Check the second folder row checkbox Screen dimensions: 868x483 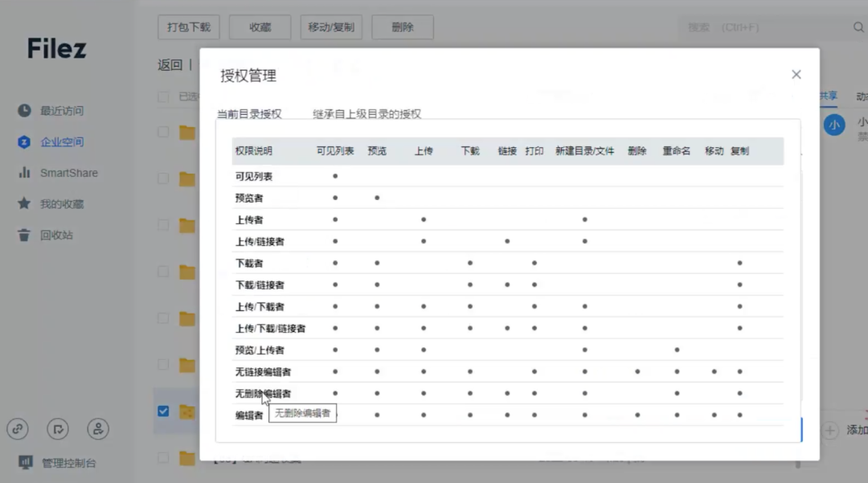163,178
